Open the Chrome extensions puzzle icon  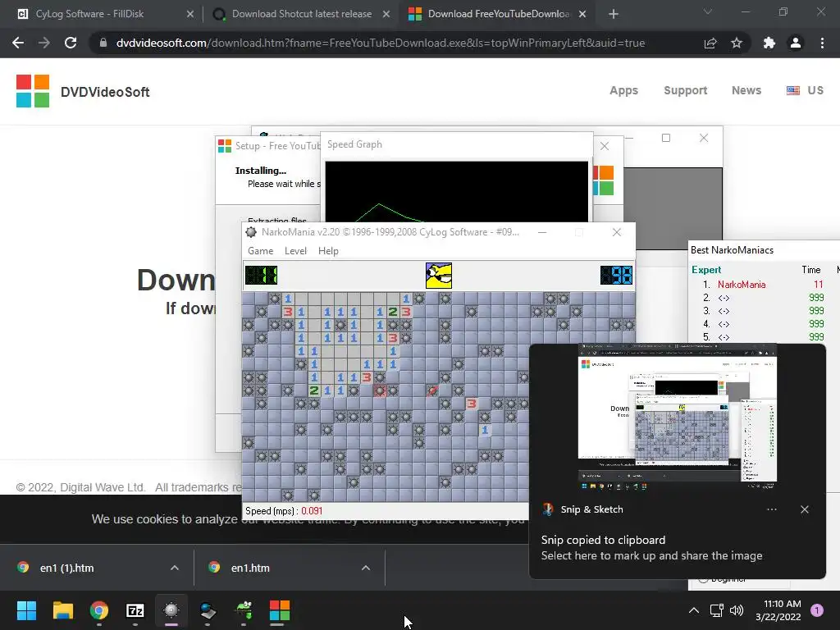[x=769, y=43]
